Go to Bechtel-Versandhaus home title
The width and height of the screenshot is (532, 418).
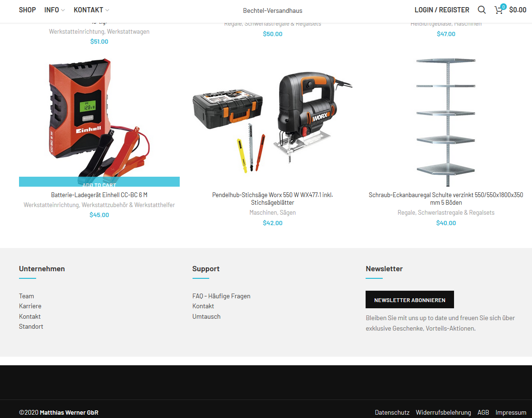point(272,10)
